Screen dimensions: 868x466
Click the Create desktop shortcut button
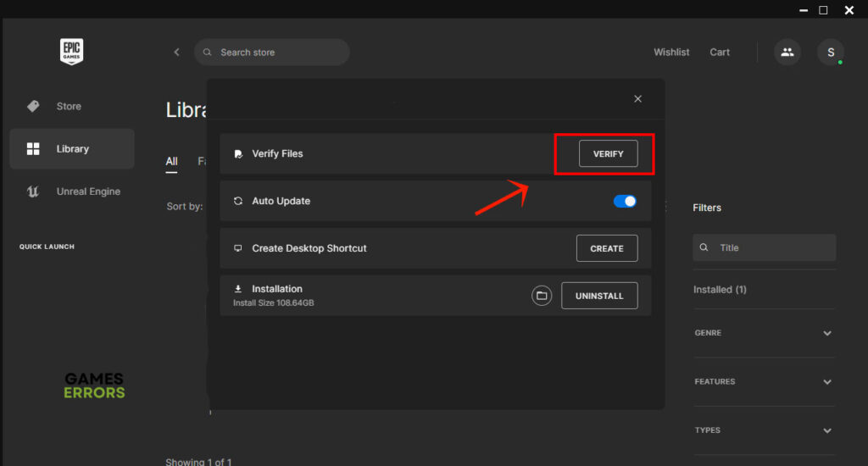[x=607, y=248]
